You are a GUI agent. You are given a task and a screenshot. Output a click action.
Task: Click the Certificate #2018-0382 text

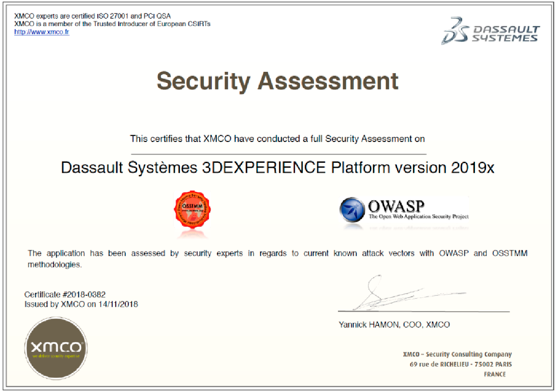(65, 295)
